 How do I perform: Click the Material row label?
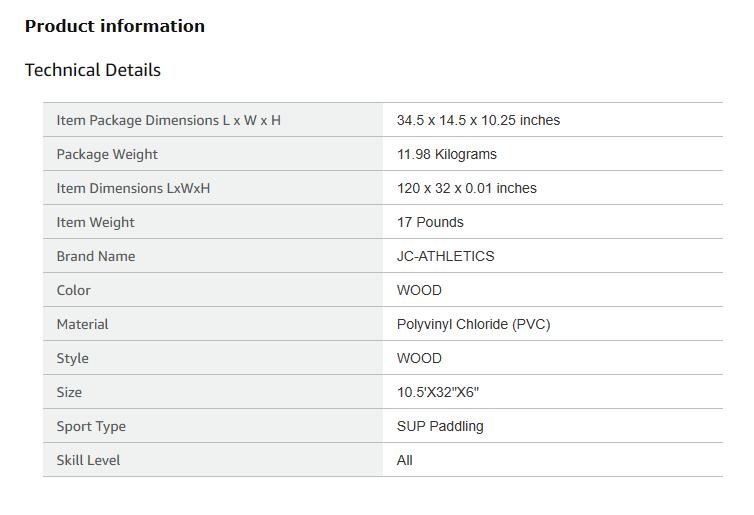(82, 324)
